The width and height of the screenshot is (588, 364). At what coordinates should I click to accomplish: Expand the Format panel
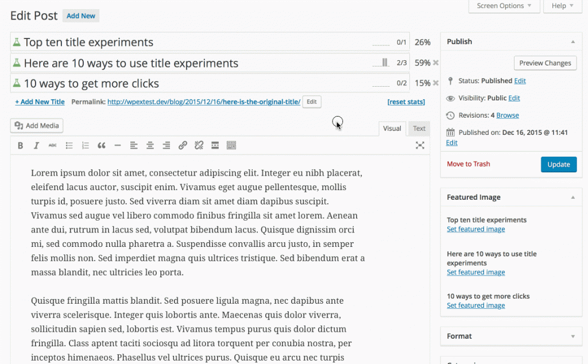point(572,336)
